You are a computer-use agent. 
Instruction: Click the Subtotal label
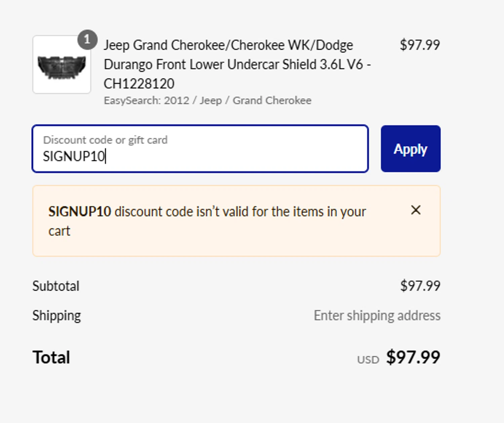[56, 286]
